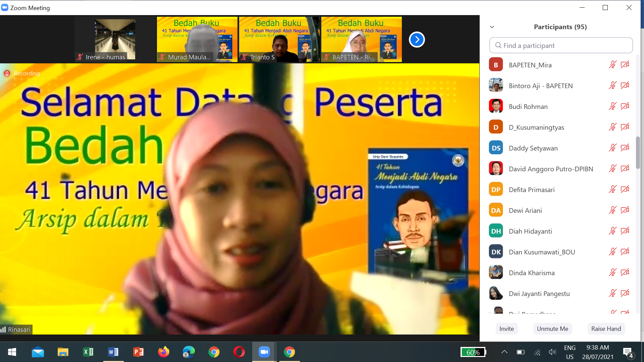This screenshot has width=644, height=362.
Task: Click the Raise Hand button
Action: 606,329
